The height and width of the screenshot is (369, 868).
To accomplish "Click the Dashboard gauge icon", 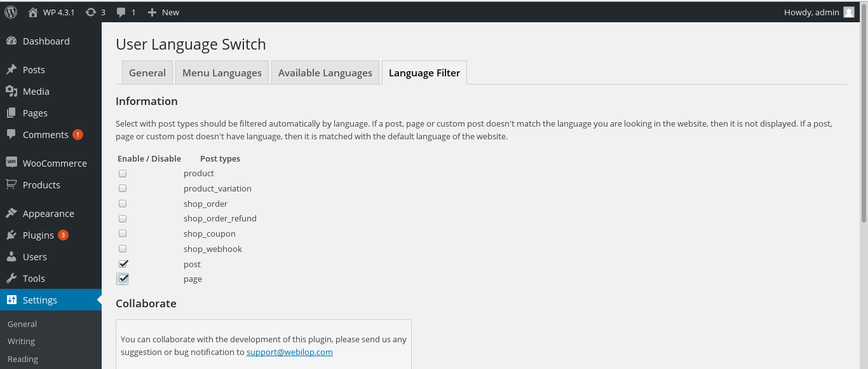I will point(11,41).
